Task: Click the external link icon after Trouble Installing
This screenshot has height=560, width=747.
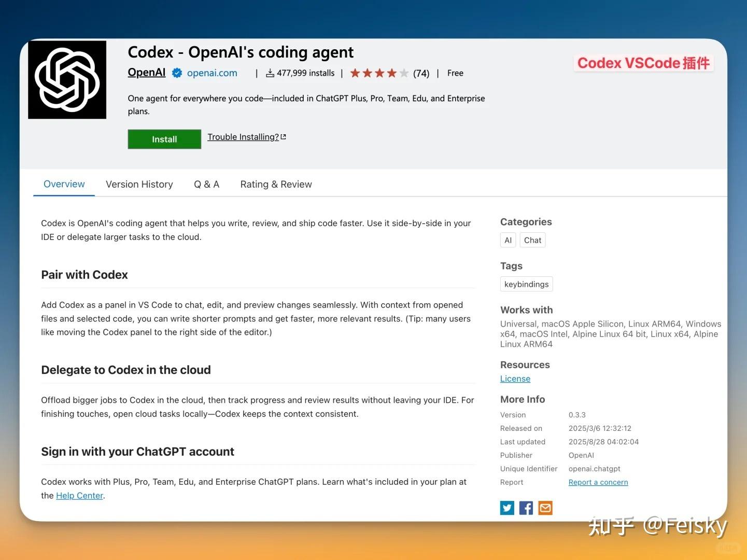Action: coord(283,136)
